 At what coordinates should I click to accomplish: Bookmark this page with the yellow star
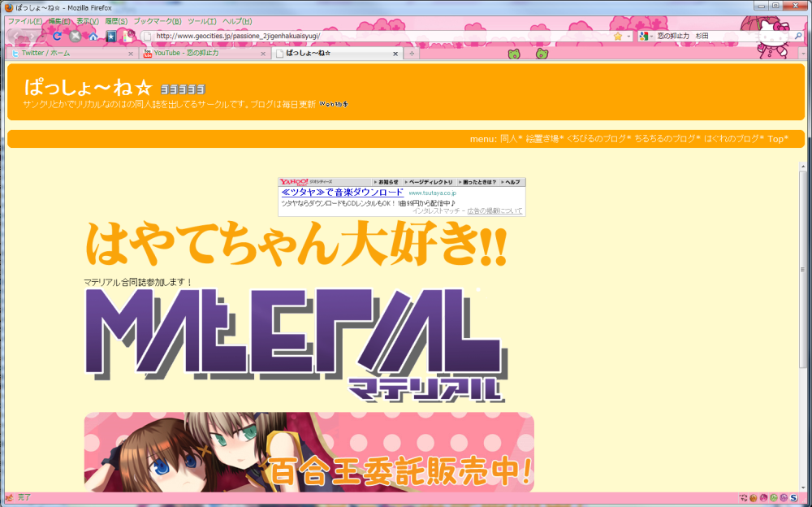[x=618, y=36]
